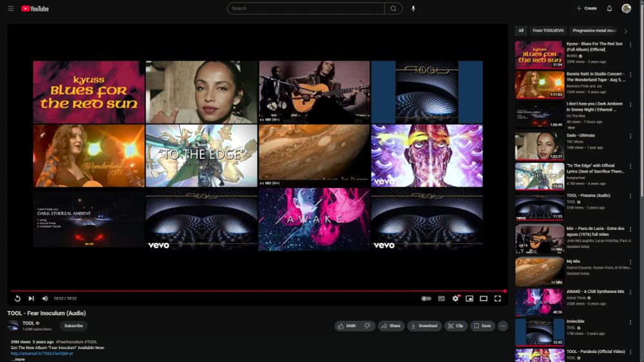This screenshot has width=644, height=362.
Task: Create a Clip of the video
Action: click(455, 326)
